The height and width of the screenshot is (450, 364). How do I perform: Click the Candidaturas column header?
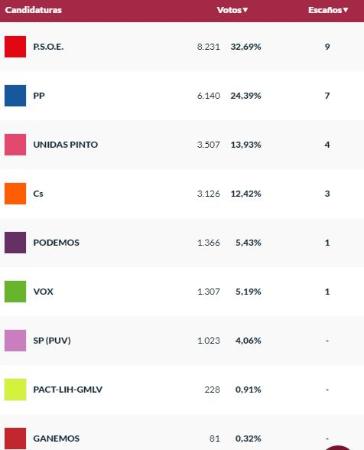pos(33,10)
